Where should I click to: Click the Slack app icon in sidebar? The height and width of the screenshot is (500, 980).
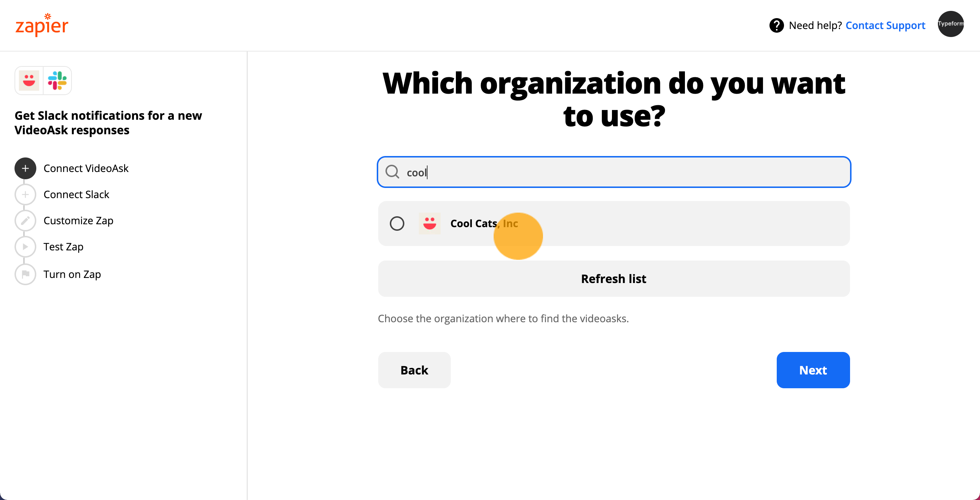(x=57, y=81)
